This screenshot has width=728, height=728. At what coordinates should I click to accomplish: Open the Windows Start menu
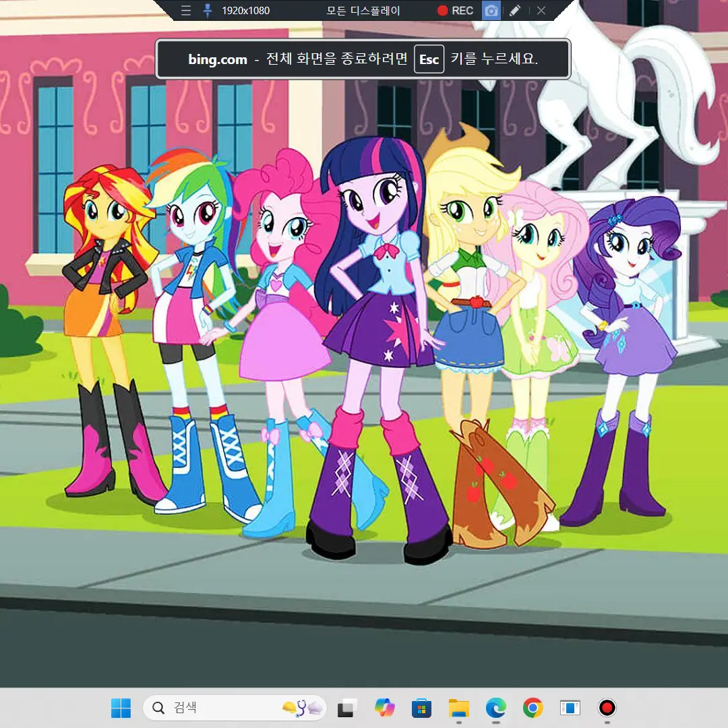(121, 708)
